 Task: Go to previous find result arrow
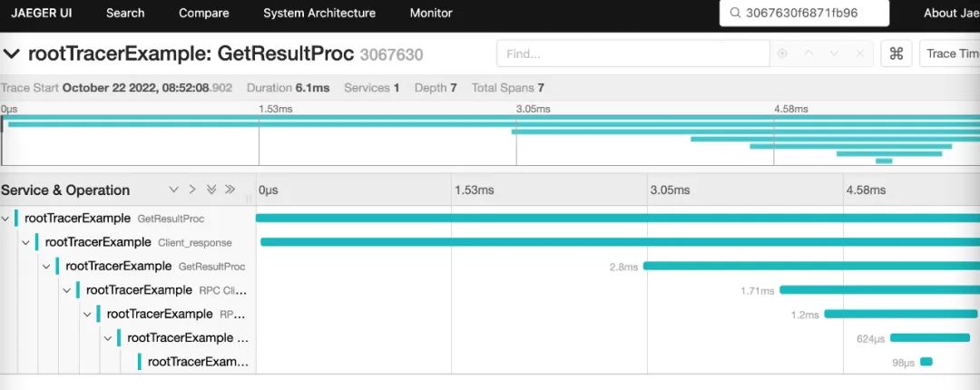[808, 54]
